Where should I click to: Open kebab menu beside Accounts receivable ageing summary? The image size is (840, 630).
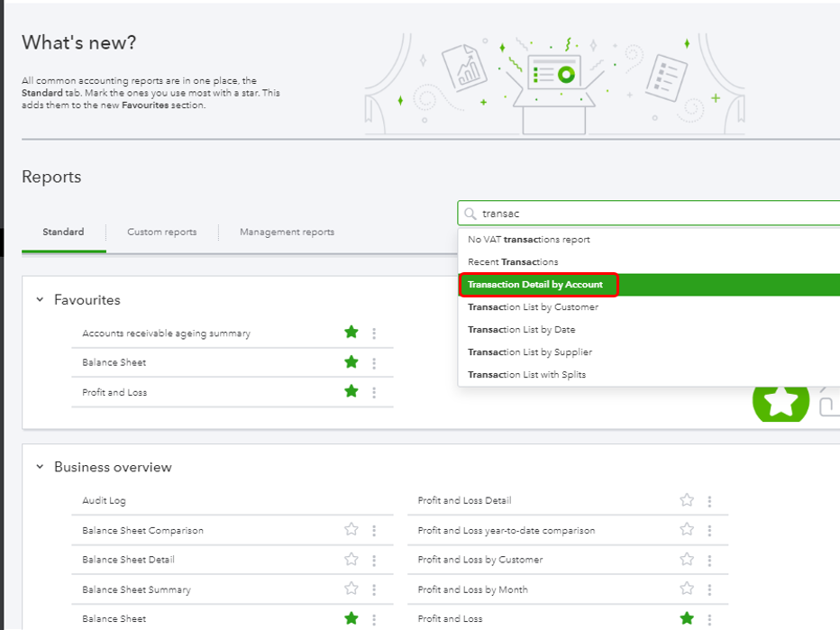pos(374,333)
